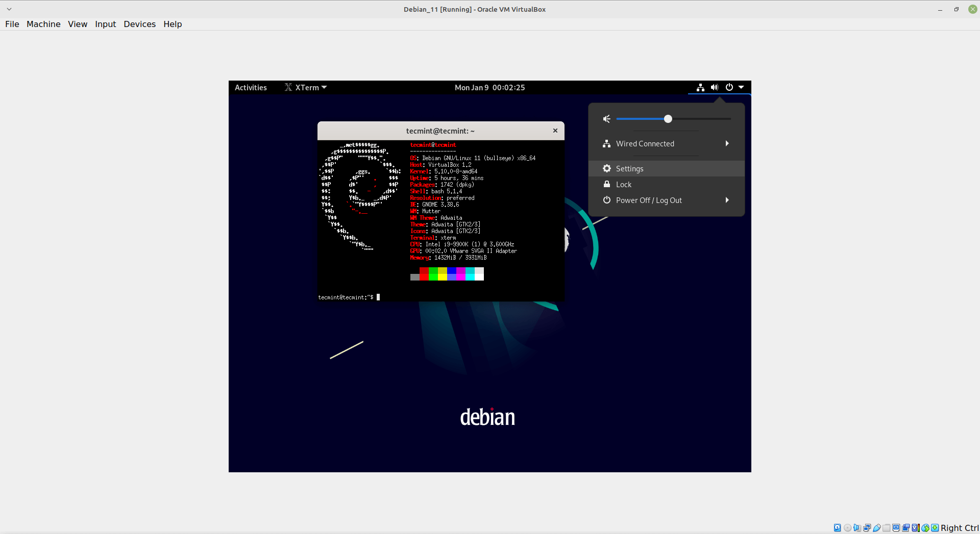Open the VirtualBox window menu chevron
This screenshot has height=534, width=980.
coord(9,9)
